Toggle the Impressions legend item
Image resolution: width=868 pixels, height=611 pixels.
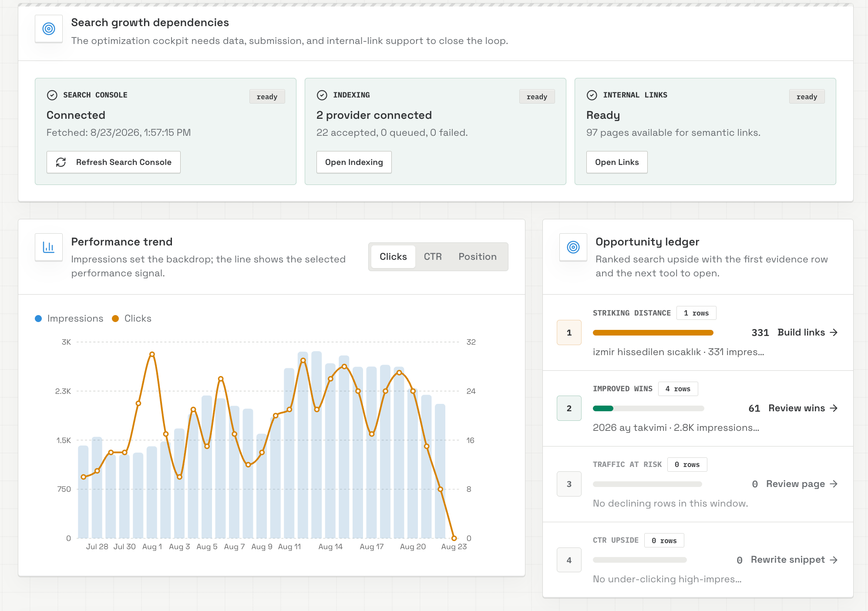69,319
